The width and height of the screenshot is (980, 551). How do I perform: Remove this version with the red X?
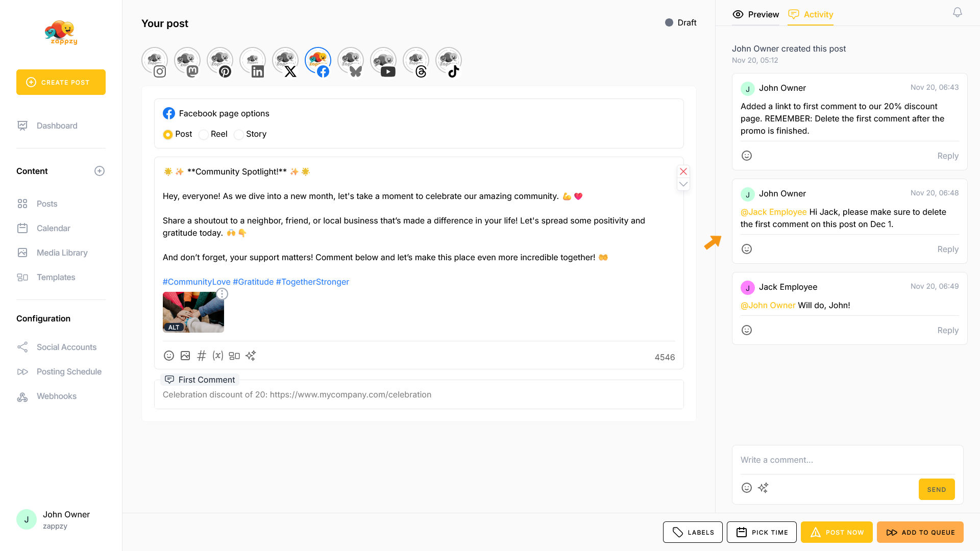point(683,171)
